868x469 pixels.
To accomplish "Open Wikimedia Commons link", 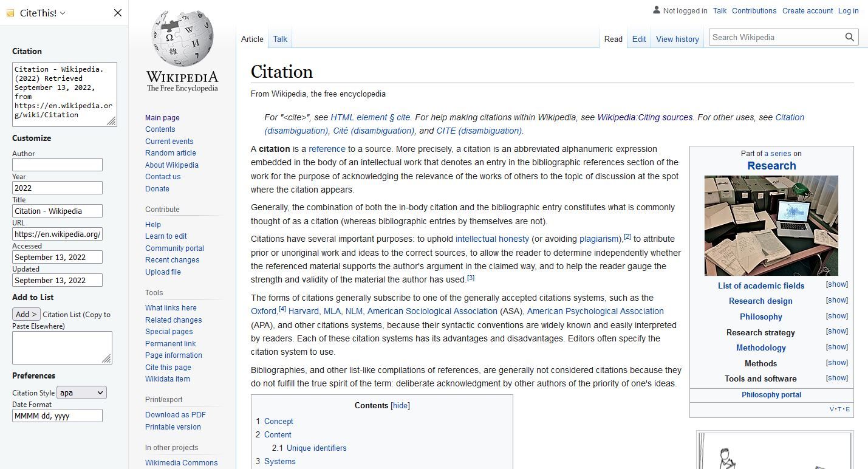I will tap(181, 462).
